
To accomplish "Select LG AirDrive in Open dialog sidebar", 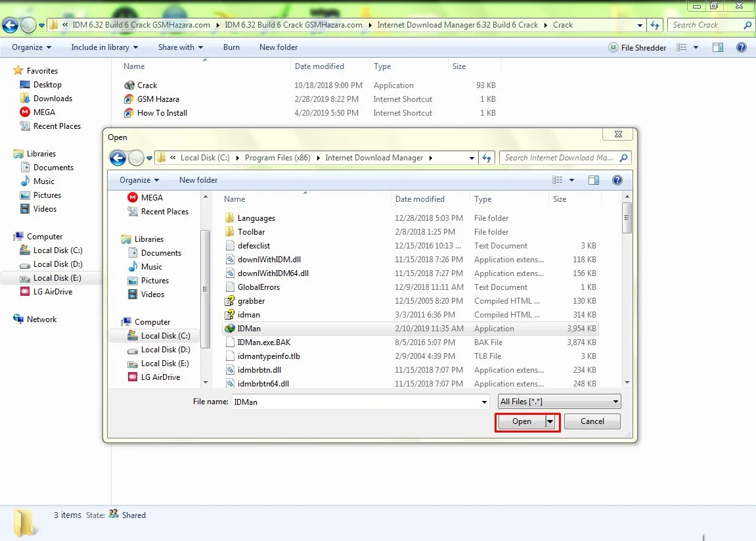I will click(160, 377).
